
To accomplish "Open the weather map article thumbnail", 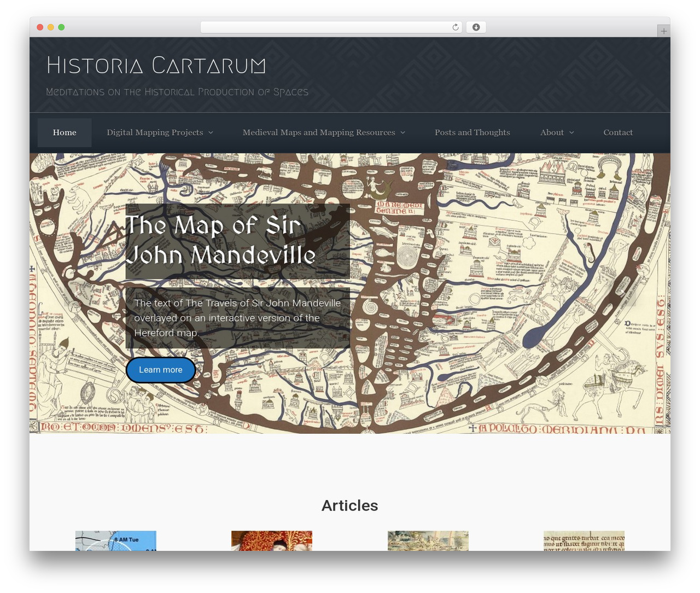I will coord(116,540).
